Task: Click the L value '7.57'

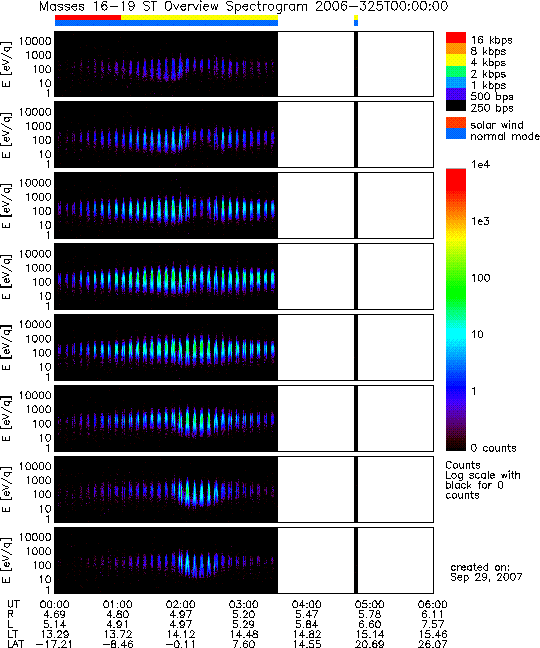Action: point(433,624)
